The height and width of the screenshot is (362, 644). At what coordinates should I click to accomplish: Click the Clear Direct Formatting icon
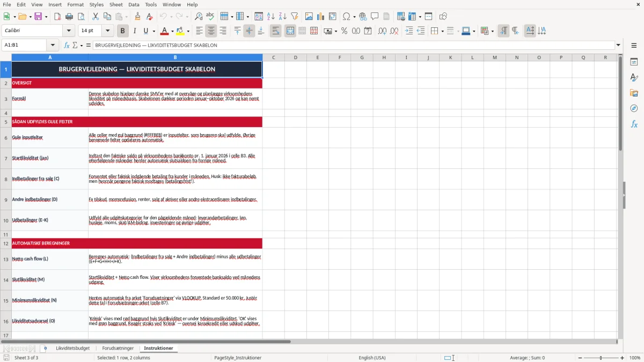pos(150,17)
